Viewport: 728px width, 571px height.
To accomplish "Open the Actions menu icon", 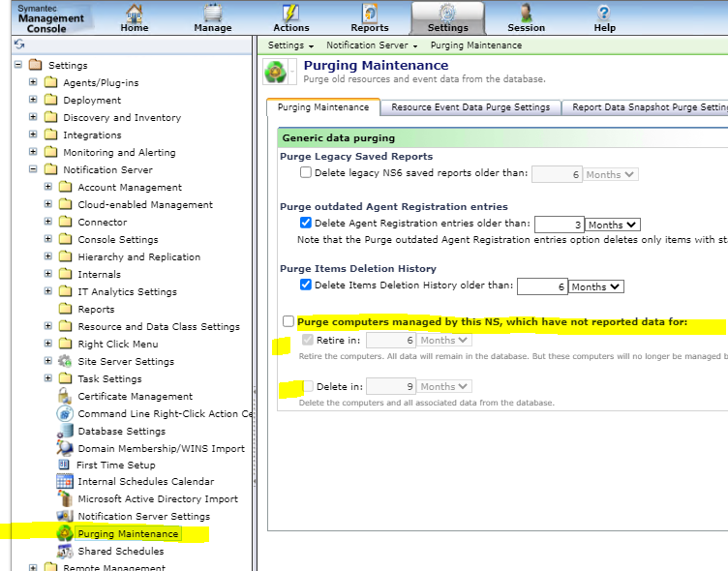I will click(x=290, y=13).
